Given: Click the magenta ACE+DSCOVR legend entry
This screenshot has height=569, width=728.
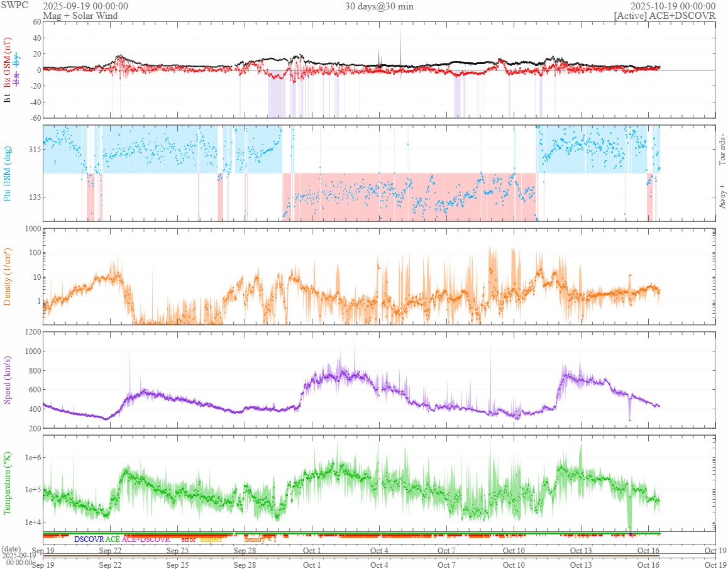Looking at the screenshot, I should tap(146, 539).
